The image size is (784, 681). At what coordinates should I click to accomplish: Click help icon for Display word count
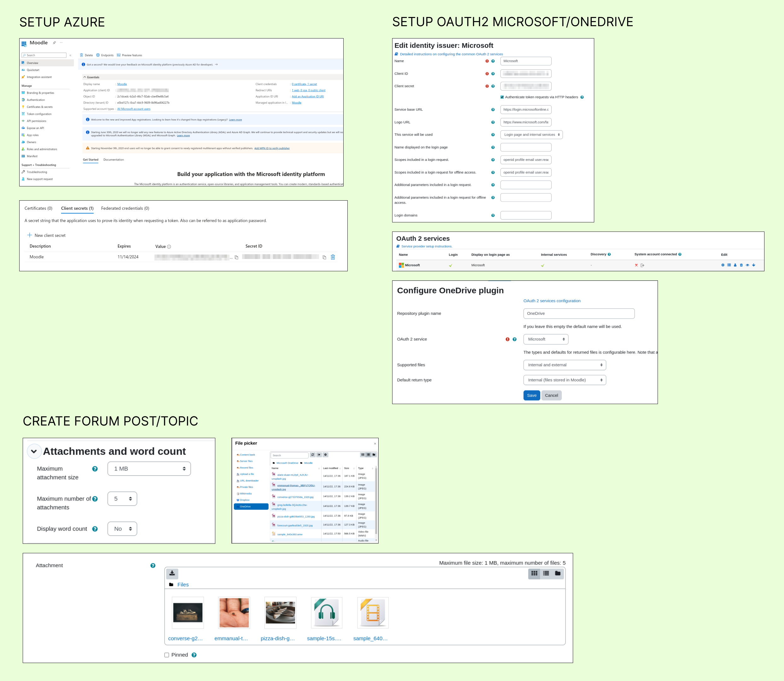pos(95,529)
